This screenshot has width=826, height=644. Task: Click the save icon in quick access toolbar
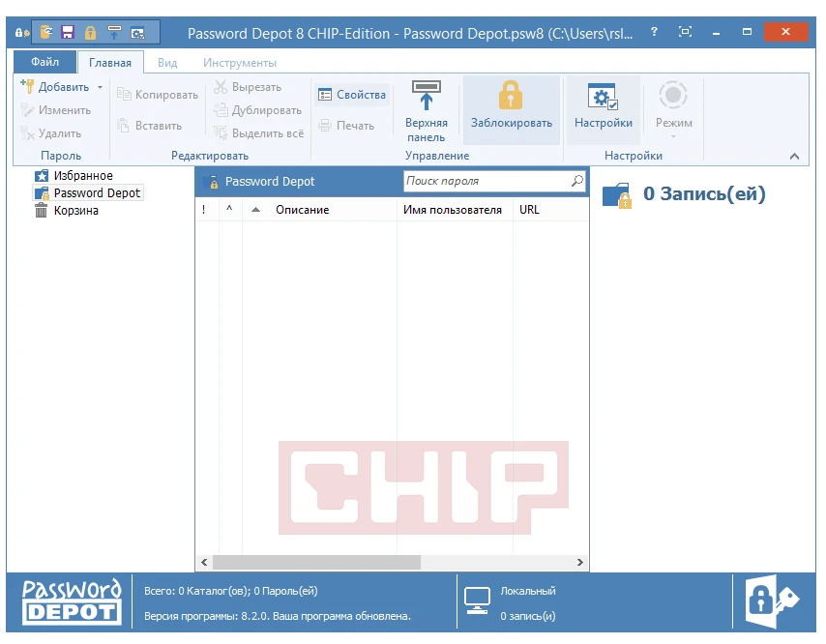(68, 33)
